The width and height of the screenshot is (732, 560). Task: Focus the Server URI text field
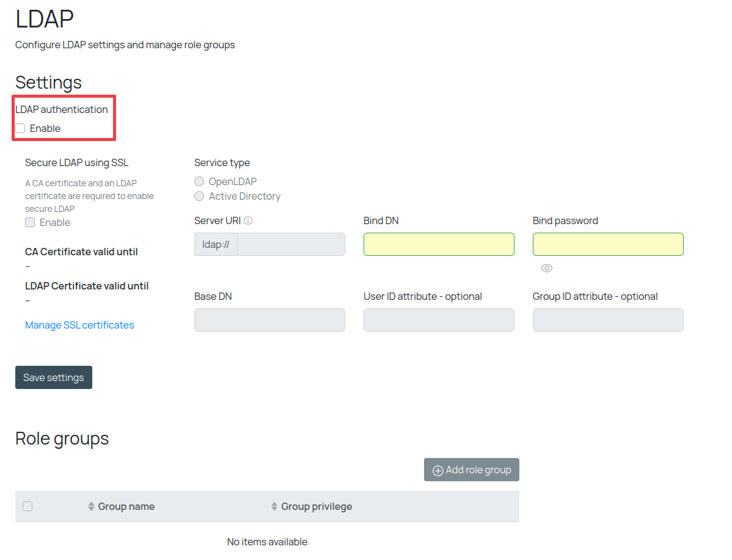[x=291, y=244]
